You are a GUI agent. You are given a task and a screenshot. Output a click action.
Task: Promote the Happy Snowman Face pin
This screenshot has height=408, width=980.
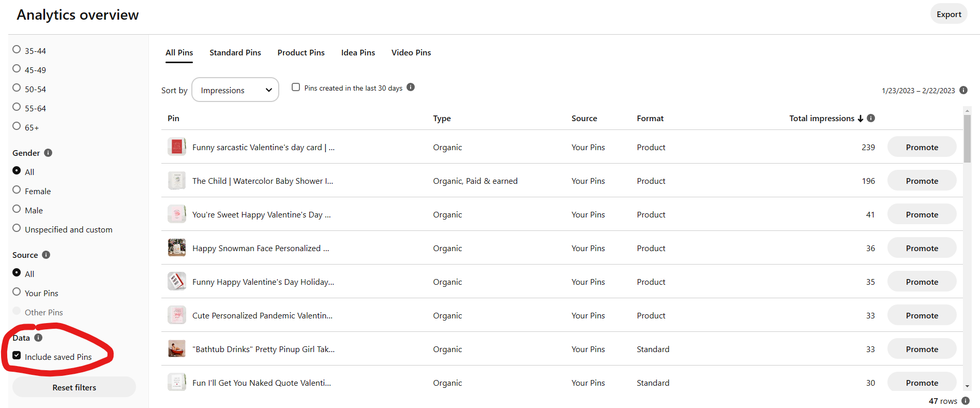tap(922, 248)
